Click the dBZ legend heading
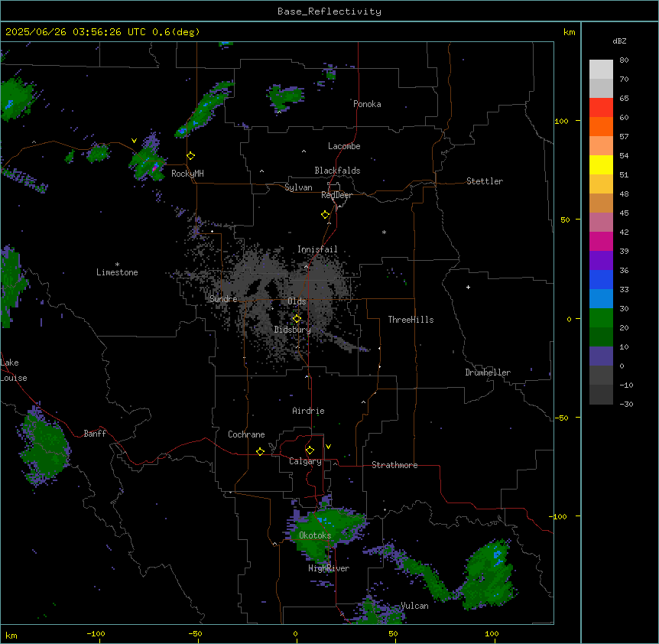Viewport: 659px width, 644px height. coord(619,41)
